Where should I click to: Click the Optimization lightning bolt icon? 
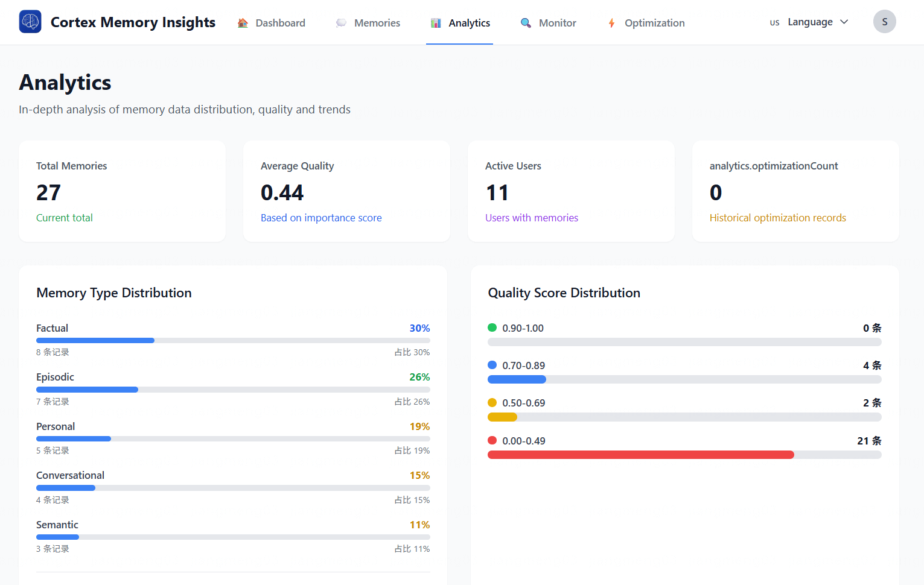click(x=611, y=22)
